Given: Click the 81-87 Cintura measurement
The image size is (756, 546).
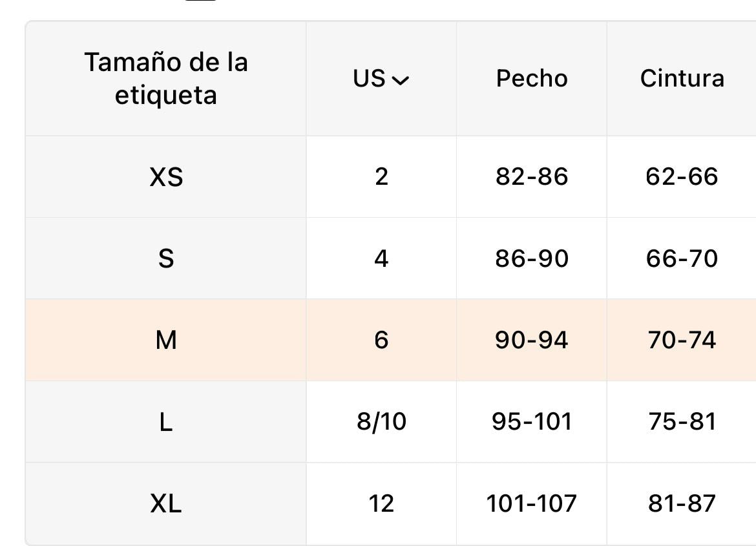Looking at the screenshot, I should point(682,503).
